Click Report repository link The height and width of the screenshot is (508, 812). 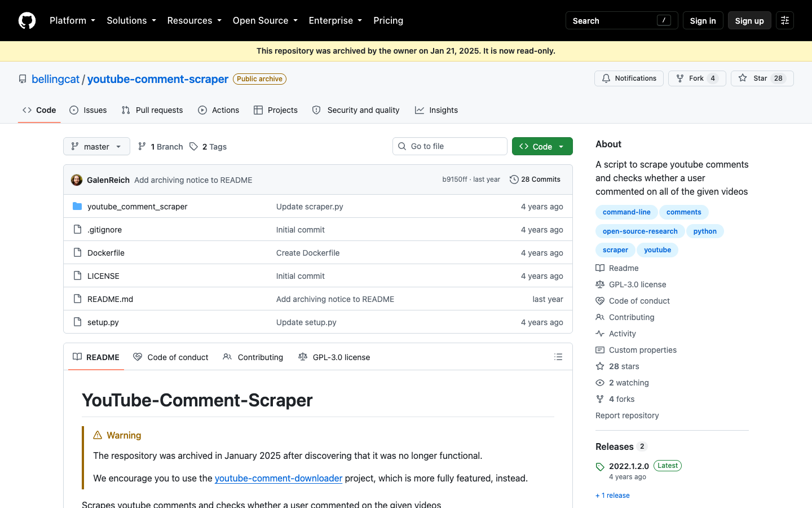[627, 415]
